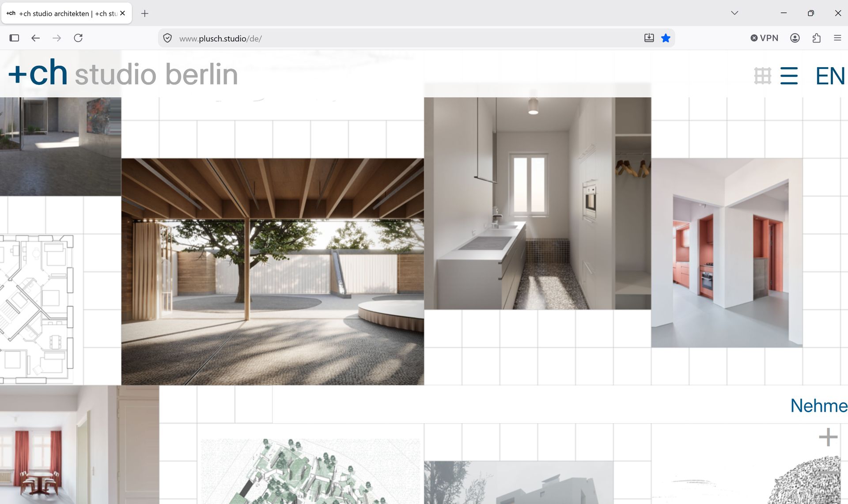Click the install/download page icon in address bar
848x504 pixels.
click(649, 38)
